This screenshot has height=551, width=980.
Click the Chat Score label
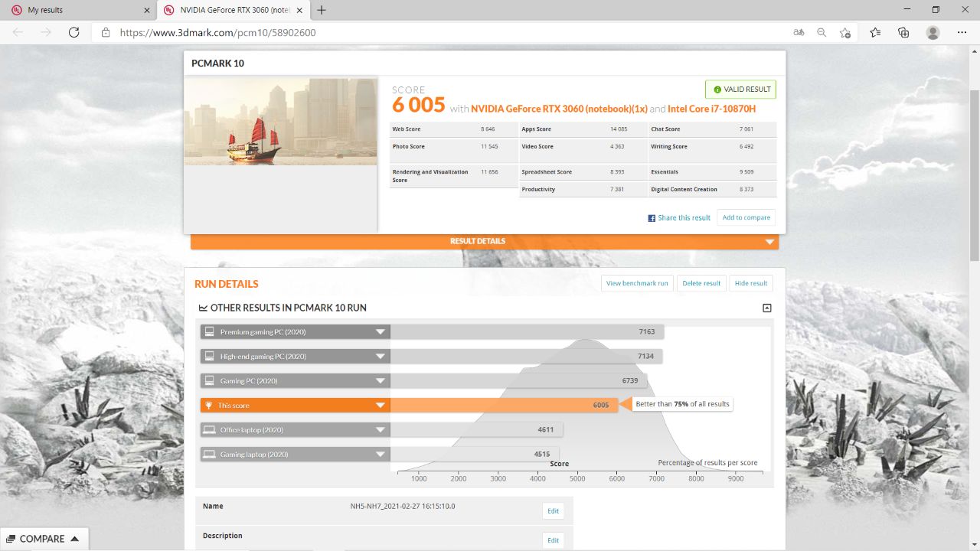click(666, 129)
